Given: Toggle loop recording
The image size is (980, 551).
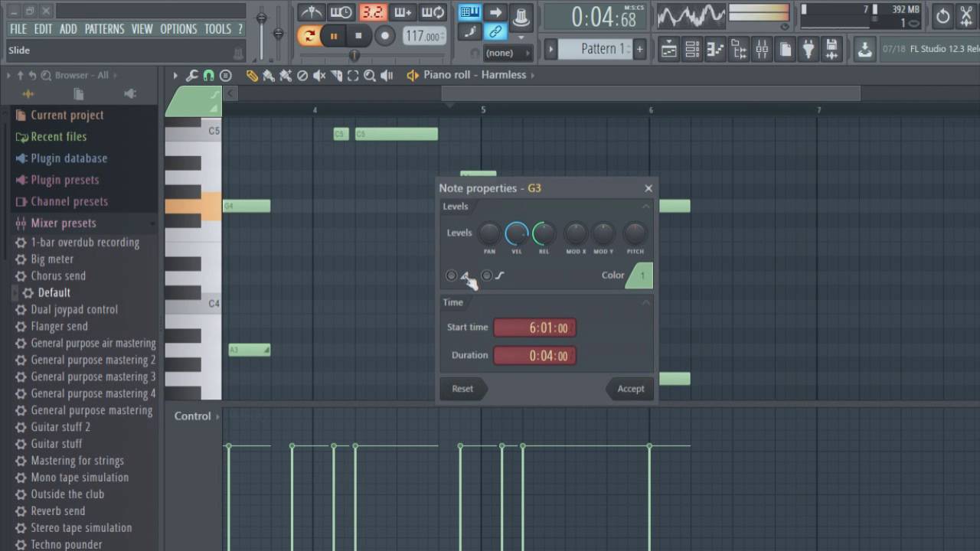Looking at the screenshot, I should click(x=433, y=12).
